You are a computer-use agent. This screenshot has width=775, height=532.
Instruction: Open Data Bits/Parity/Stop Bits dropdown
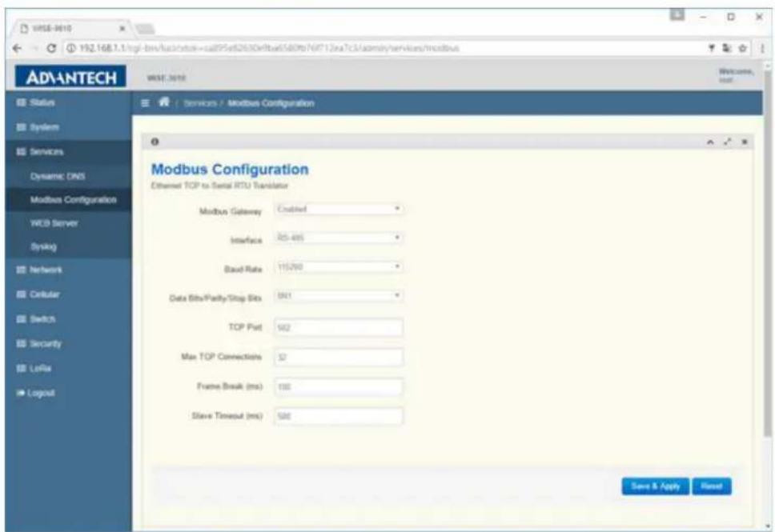(339, 296)
